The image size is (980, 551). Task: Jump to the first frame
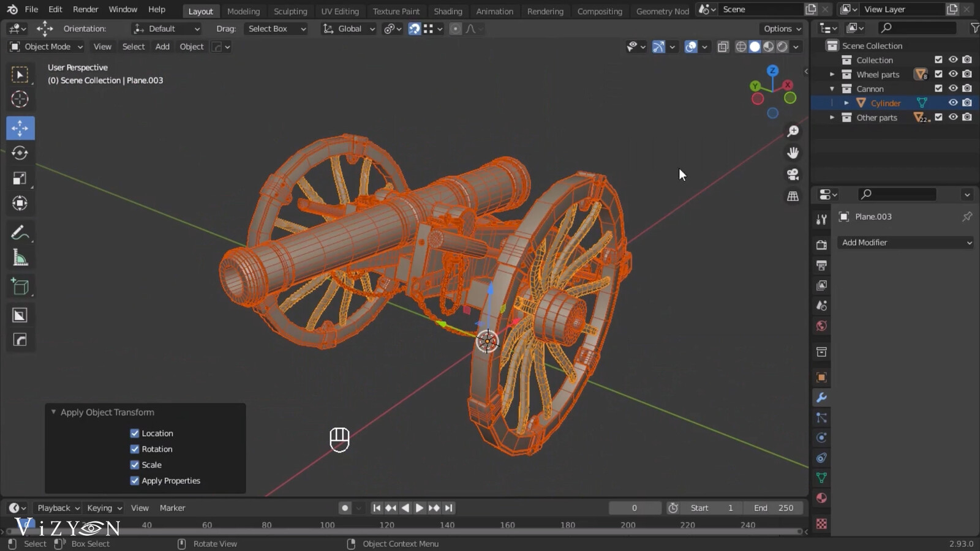[x=377, y=508]
